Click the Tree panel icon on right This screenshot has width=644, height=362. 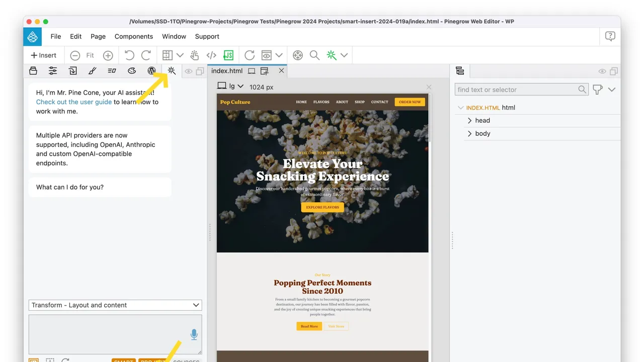coord(459,71)
